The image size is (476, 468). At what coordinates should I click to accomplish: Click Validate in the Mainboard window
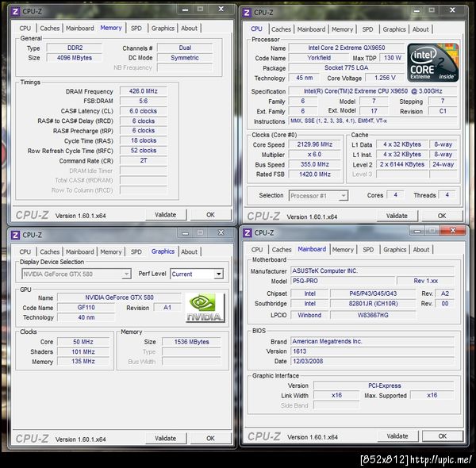point(397,436)
